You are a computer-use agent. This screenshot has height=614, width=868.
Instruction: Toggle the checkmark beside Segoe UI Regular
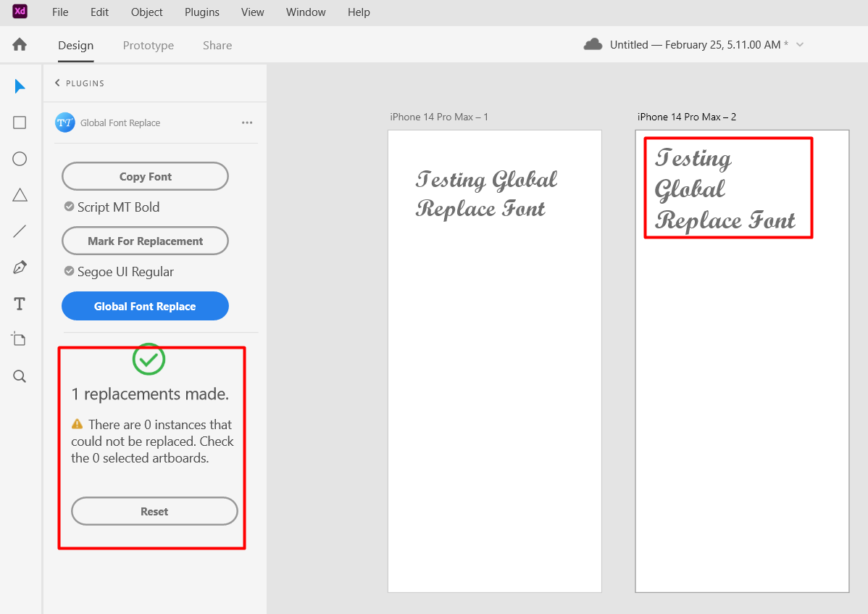[69, 271]
